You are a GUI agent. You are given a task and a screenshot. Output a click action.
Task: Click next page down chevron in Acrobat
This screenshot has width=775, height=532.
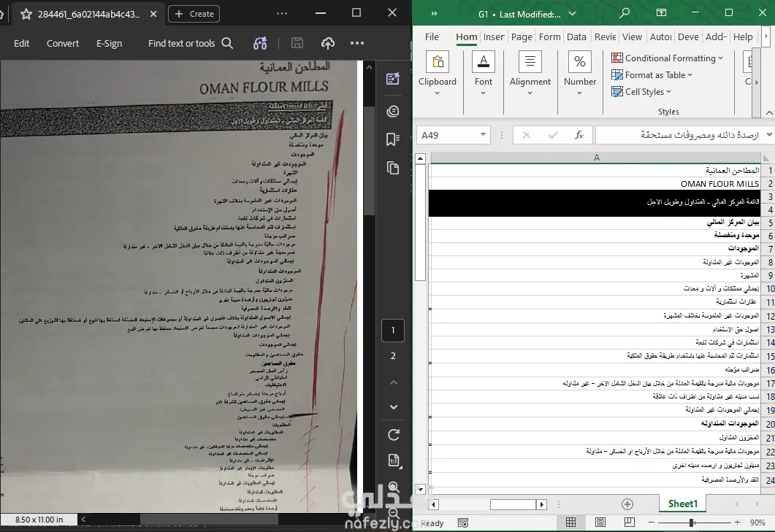click(x=394, y=407)
